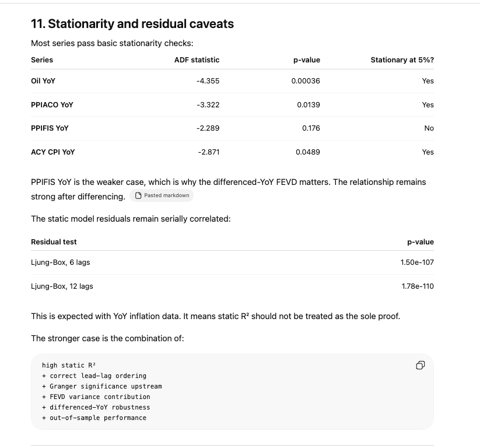Select the PPIFIS YoY row label
The height and width of the screenshot is (448, 480).
tap(50, 128)
